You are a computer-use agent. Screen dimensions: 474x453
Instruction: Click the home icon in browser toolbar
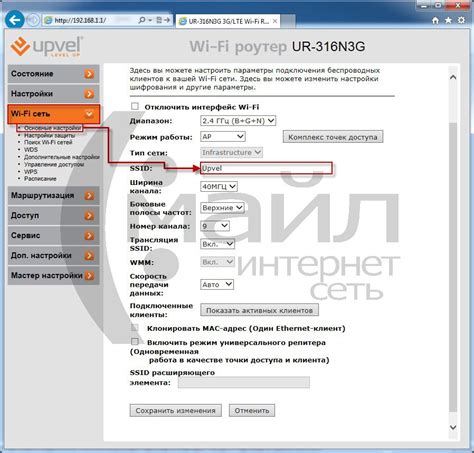435,20
